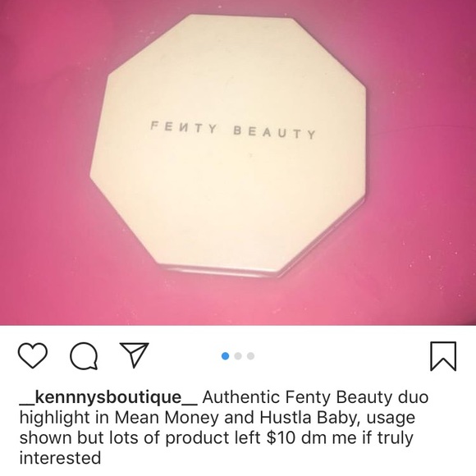The width and height of the screenshot is (476, 476).
Task: Tap the word FENTY on the compact
Action: point(184,127)
